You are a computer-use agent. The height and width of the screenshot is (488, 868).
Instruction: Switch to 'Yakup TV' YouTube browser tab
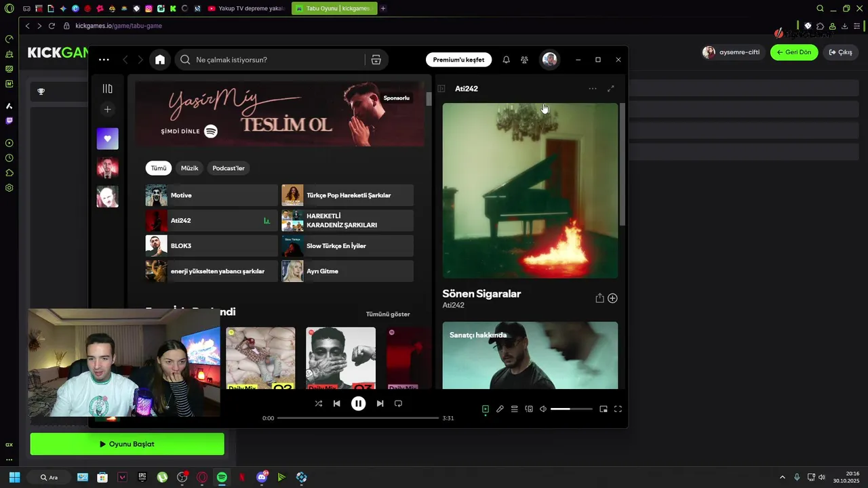(246, 9)
